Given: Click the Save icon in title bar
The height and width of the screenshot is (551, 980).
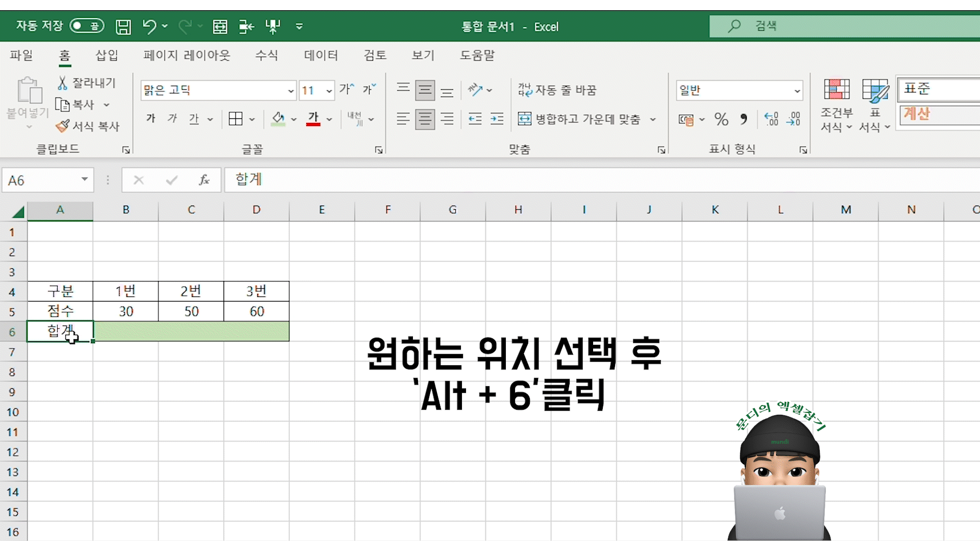Looking at the screenshot, I should pos(123,27).
